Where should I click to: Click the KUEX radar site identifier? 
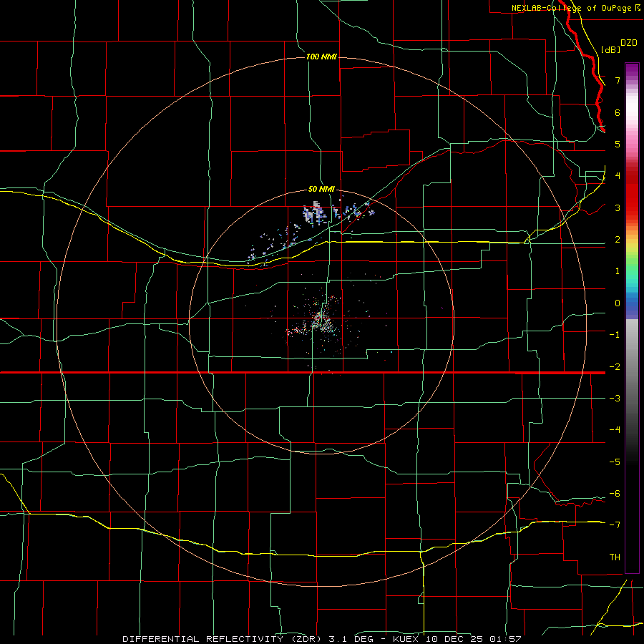pos(406,639)
